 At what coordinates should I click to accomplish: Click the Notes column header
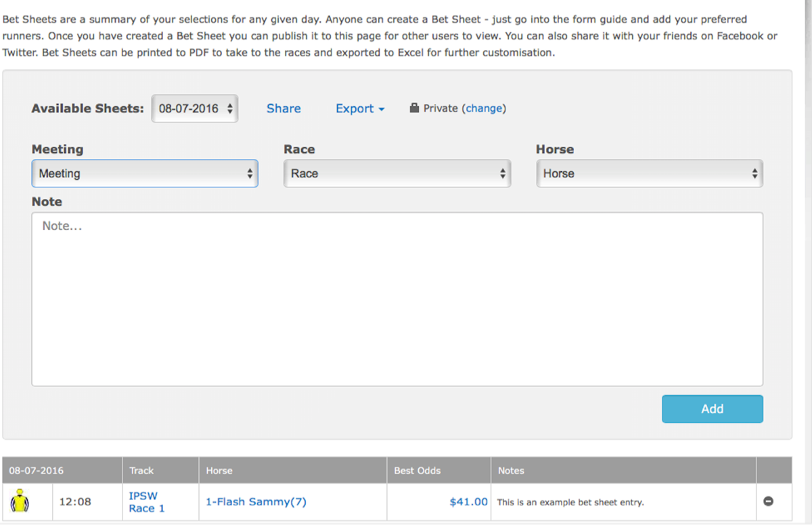[x=511, y=470]
